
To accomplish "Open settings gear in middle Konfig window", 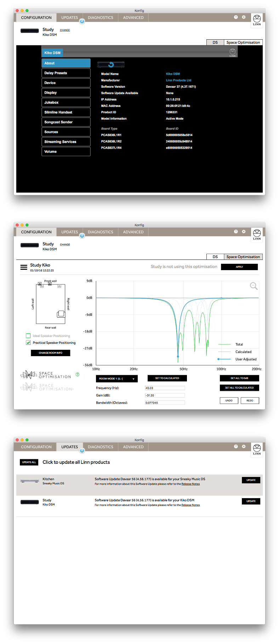I will click(x=244, y=232).
